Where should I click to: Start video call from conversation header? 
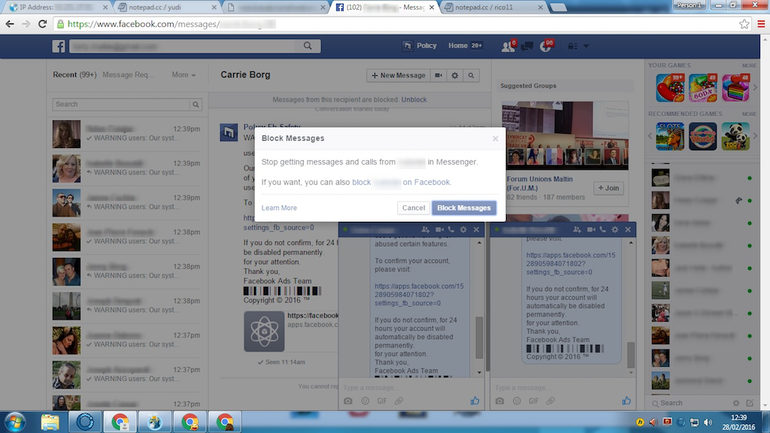click(x=439, y=75)
